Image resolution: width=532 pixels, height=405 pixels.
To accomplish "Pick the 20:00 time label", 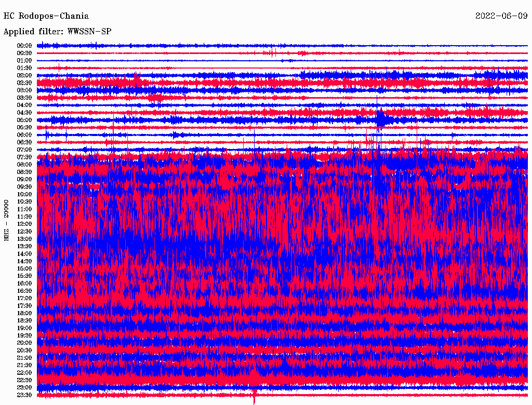I will click(24, 343).
